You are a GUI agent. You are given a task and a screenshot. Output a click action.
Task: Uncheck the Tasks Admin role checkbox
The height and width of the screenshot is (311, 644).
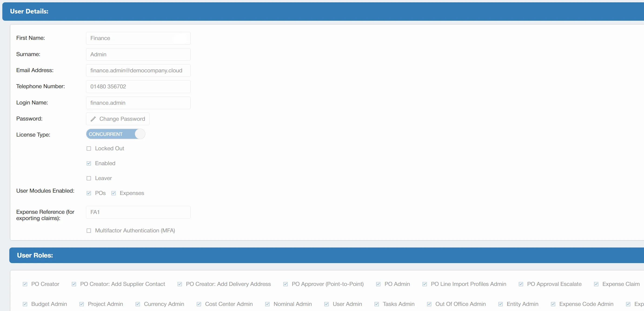tap(377, 304)
